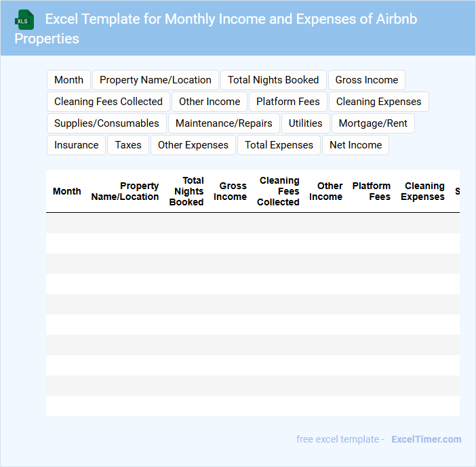Click the Platform Fees tag

(x=288, y=102)
